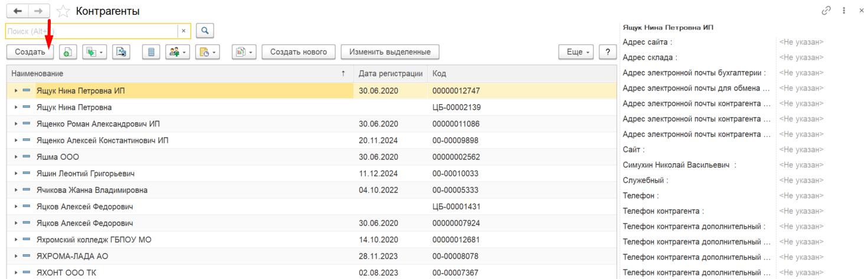Screen dimensions: 868x279
Task: Run search with the magnifier button
Action: [x=205, y=31]
